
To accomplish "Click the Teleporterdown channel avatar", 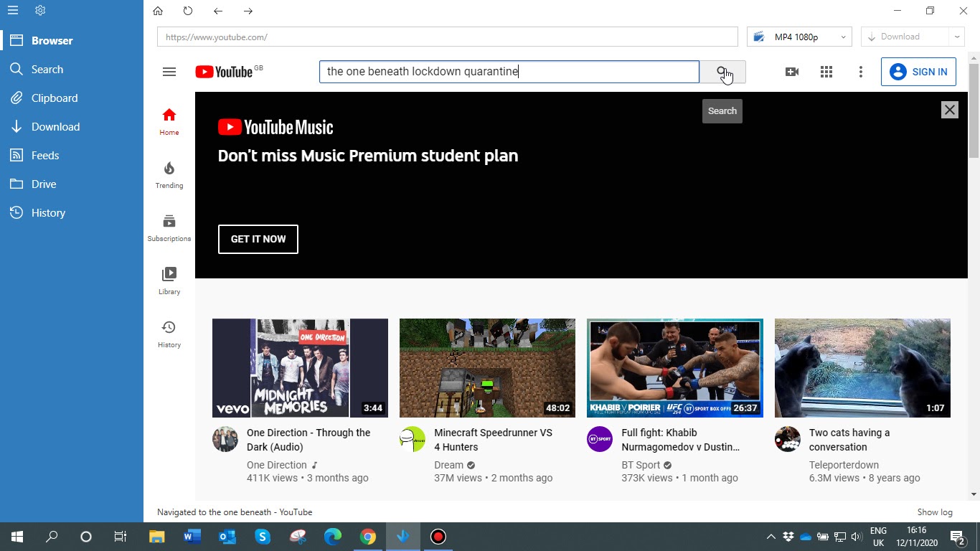I will (x=788, y=439).
